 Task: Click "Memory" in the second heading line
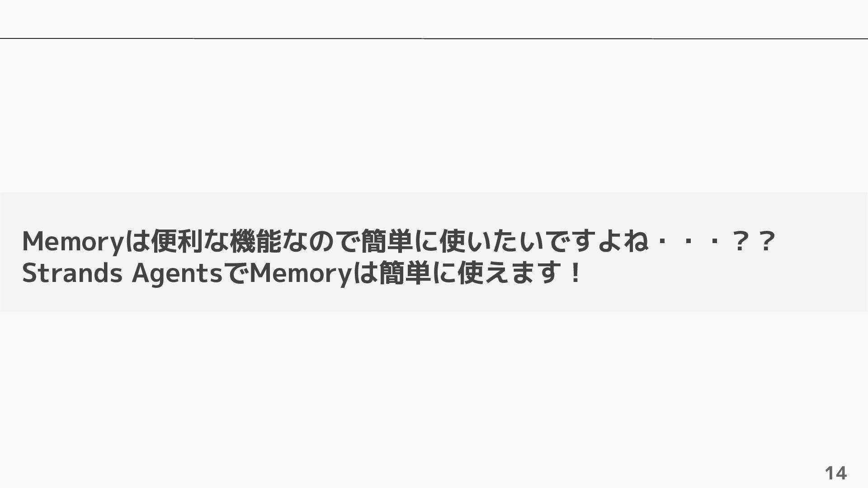300,274
